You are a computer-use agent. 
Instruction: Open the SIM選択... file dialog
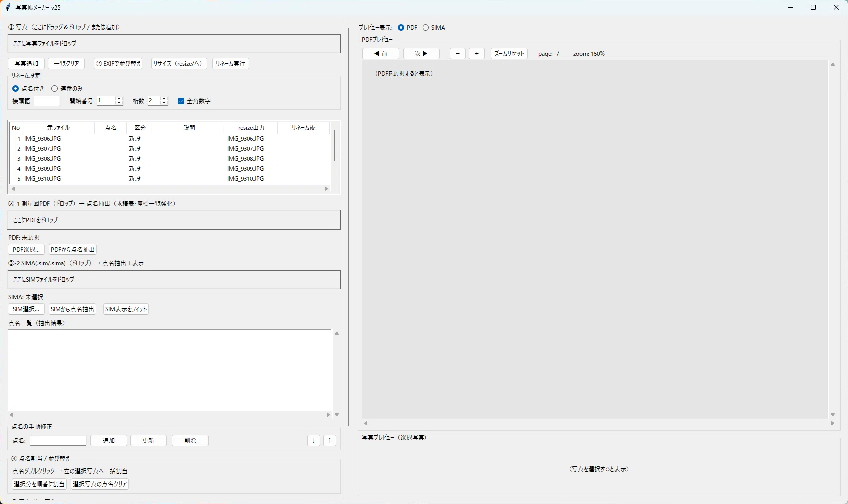tap(26, 309)
